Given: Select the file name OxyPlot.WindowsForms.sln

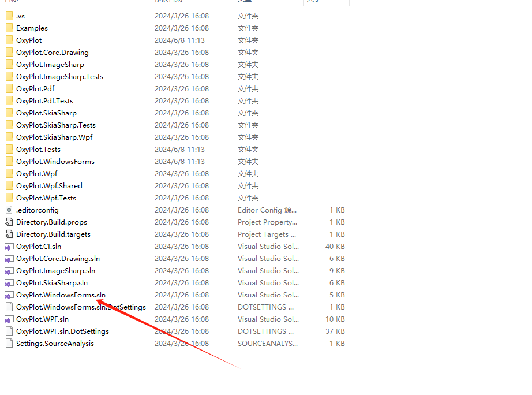Looking at the screenshot, I should (61, 295).
